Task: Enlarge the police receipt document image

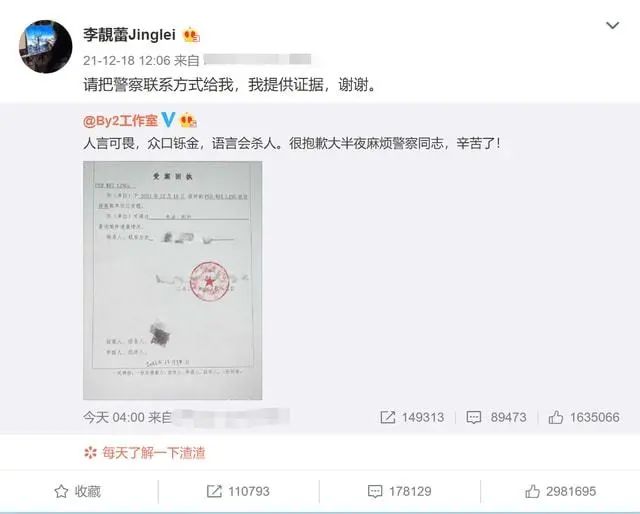Action: pyautogui.click(x=173, y=280)
